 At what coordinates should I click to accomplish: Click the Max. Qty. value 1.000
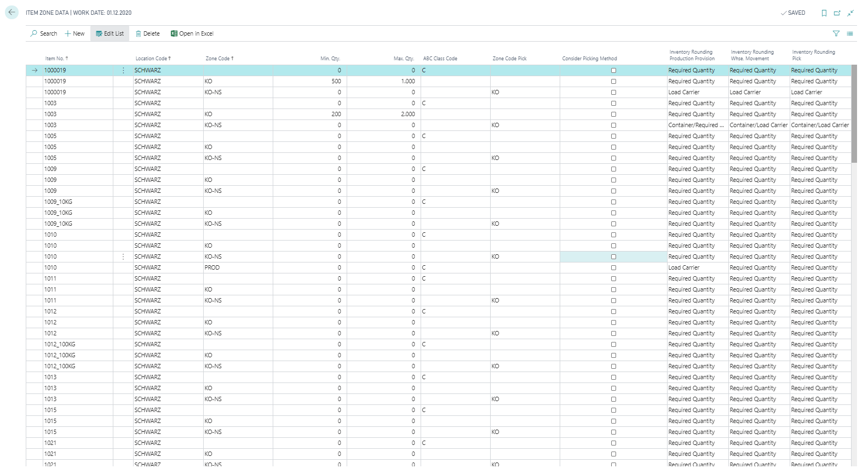408,81
